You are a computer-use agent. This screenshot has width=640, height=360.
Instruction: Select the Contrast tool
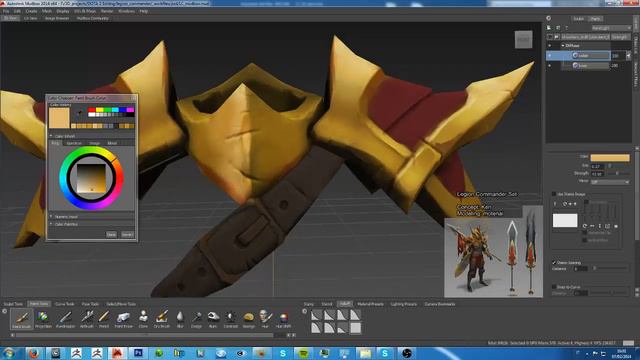pyautogui.click(x=231, y=318)
